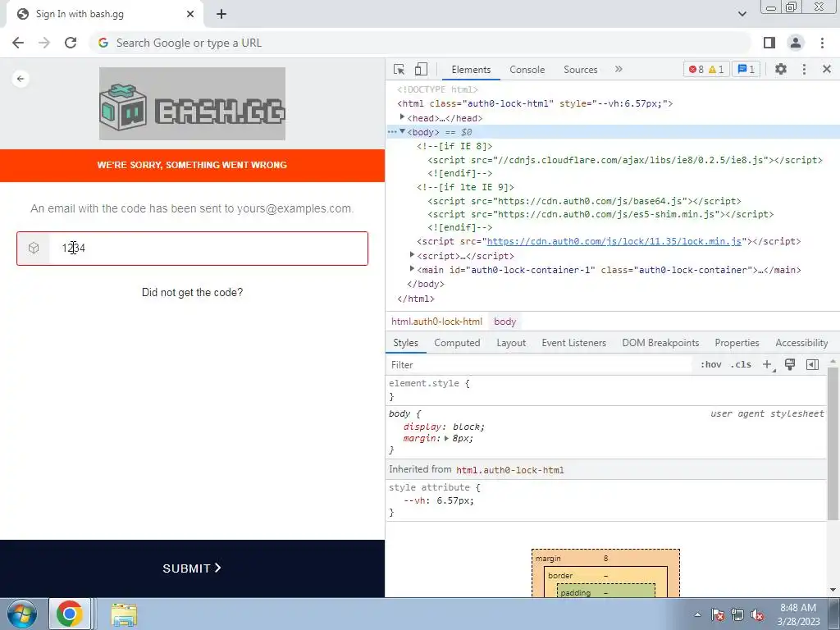Add a new style rule plus icon

click(768, 365)
